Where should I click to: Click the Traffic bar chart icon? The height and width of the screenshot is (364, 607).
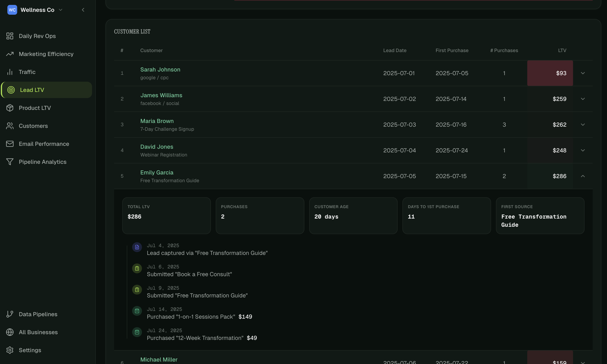[x=10, y=72]
